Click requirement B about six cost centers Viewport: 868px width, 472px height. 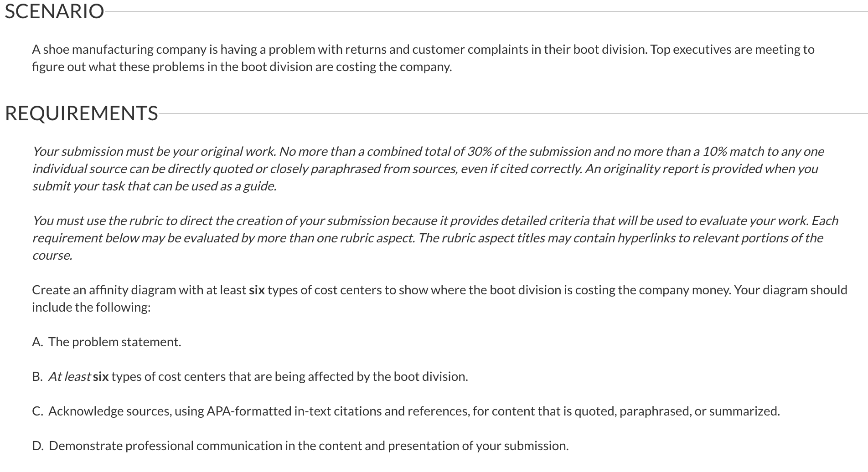point(250,376)
